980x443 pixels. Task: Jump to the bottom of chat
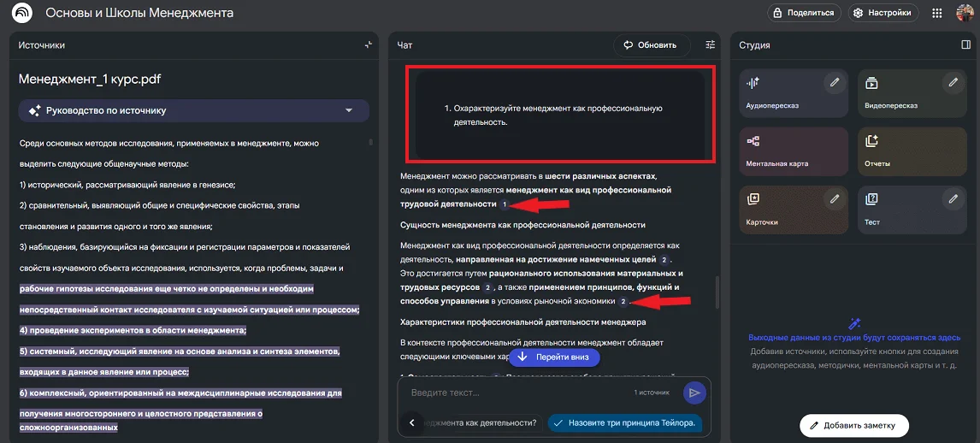pos(554,357)
